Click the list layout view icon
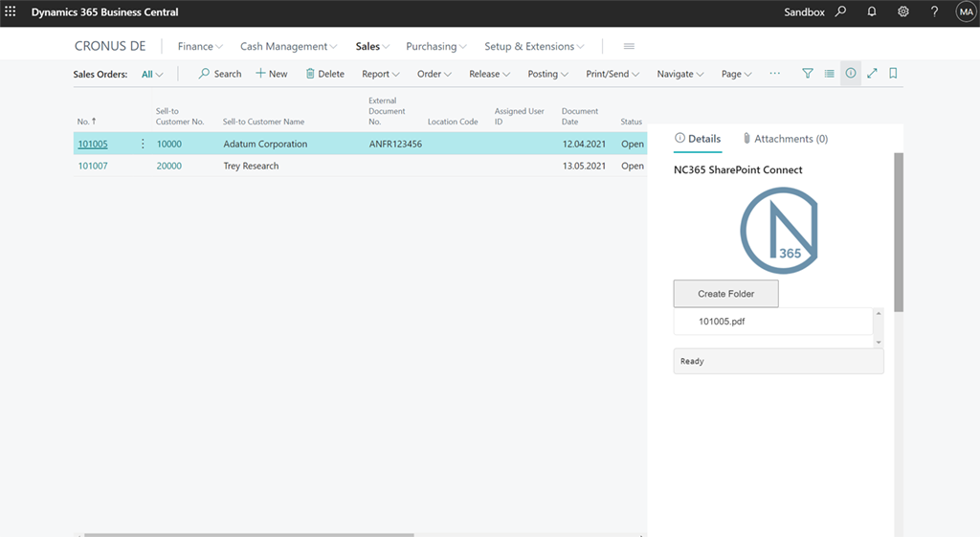 (x=830, y=74)
